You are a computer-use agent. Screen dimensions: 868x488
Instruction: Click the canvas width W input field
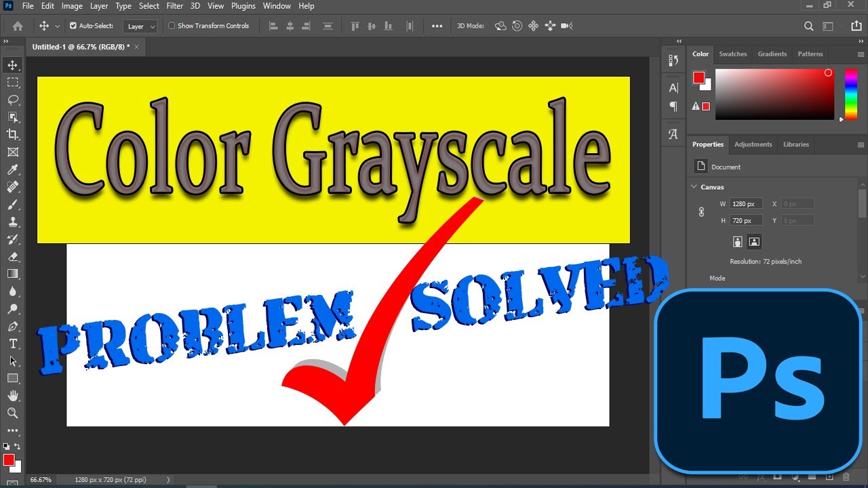click(747, 203)
